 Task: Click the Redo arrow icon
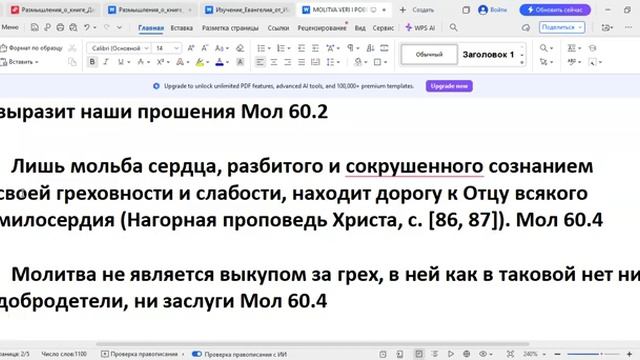(107, 27)
